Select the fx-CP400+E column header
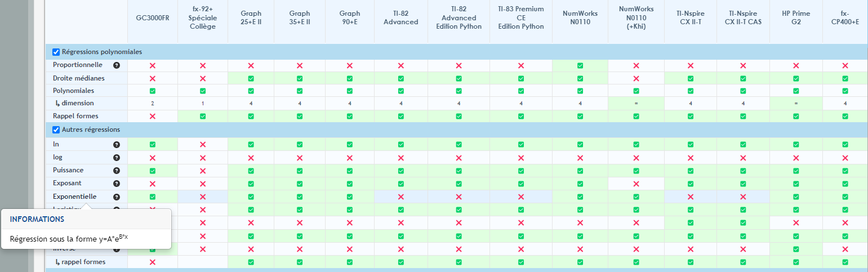Image resolution: width=868 pixels, height=272 pixels. (x=845, y=17)
